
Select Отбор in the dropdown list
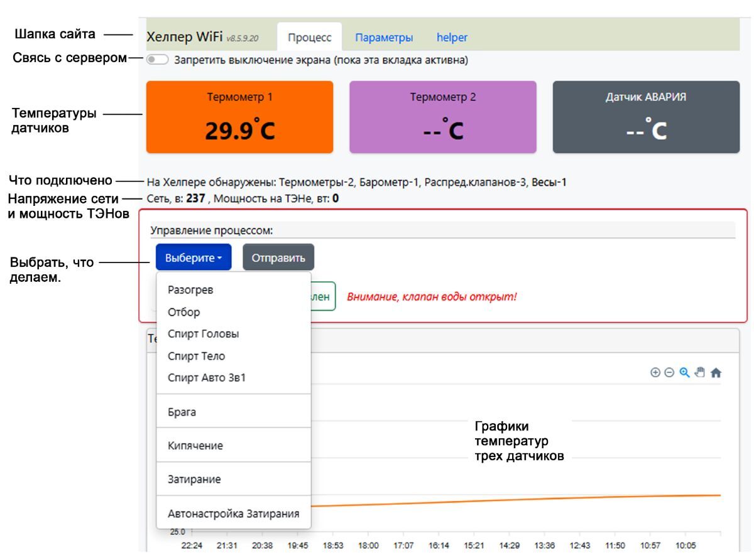(x=183, y=312)
